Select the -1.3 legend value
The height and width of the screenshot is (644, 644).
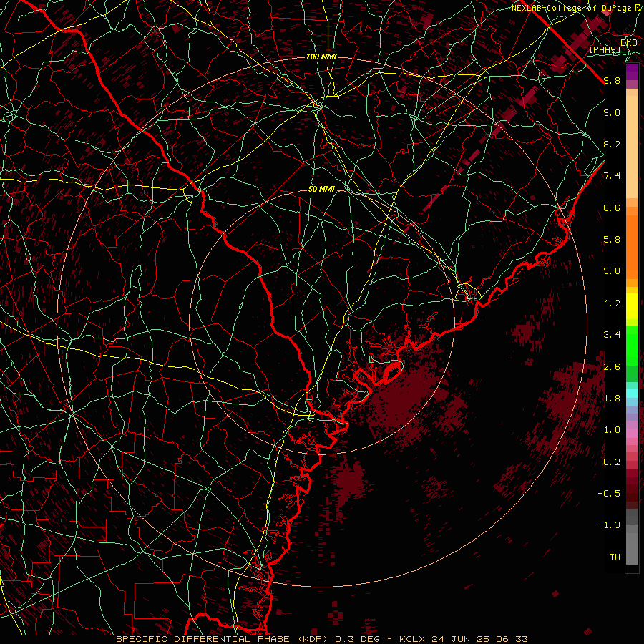609,525
